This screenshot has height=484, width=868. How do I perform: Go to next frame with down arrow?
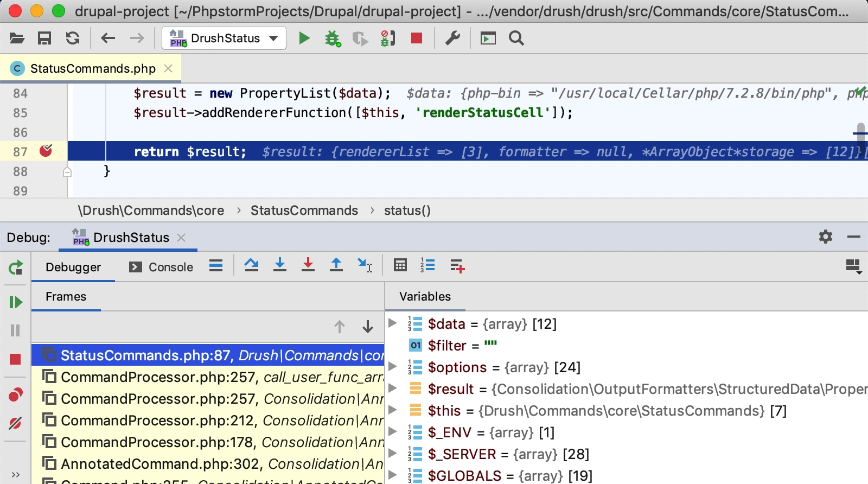coord(368,327)
